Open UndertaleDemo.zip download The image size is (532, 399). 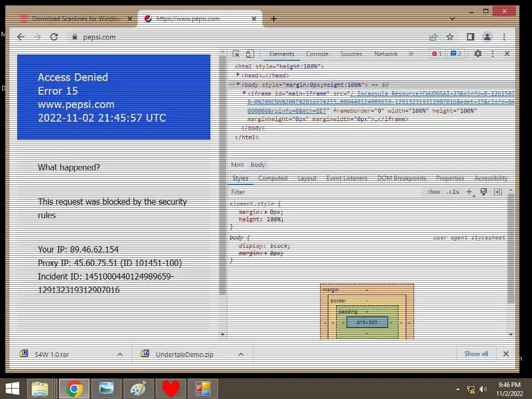pos(184,354)
